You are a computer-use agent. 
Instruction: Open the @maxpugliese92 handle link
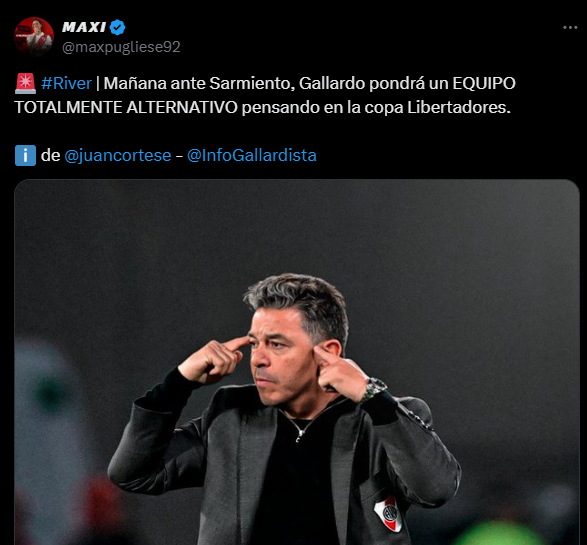coord(121,47)
